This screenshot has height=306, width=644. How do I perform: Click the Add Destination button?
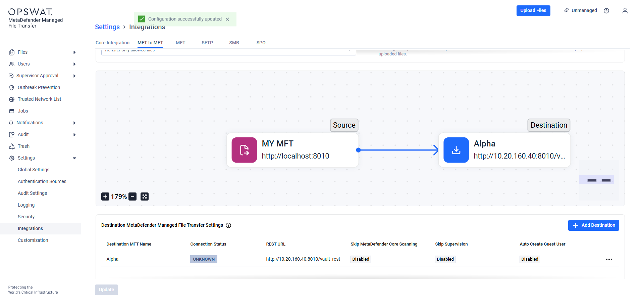click(x=593, y=225)
